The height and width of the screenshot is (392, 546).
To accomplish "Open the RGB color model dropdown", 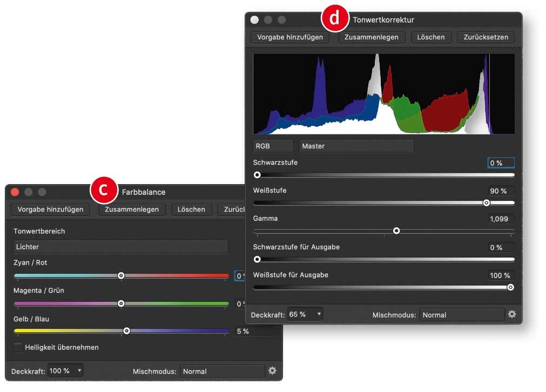I will click(273, 146).
